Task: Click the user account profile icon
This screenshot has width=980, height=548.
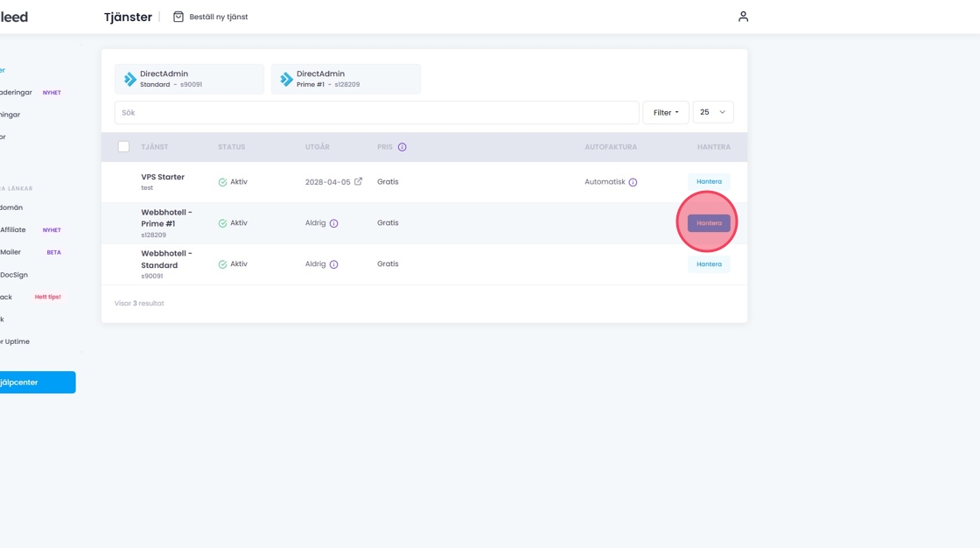Action: click(x=743, y=17)
